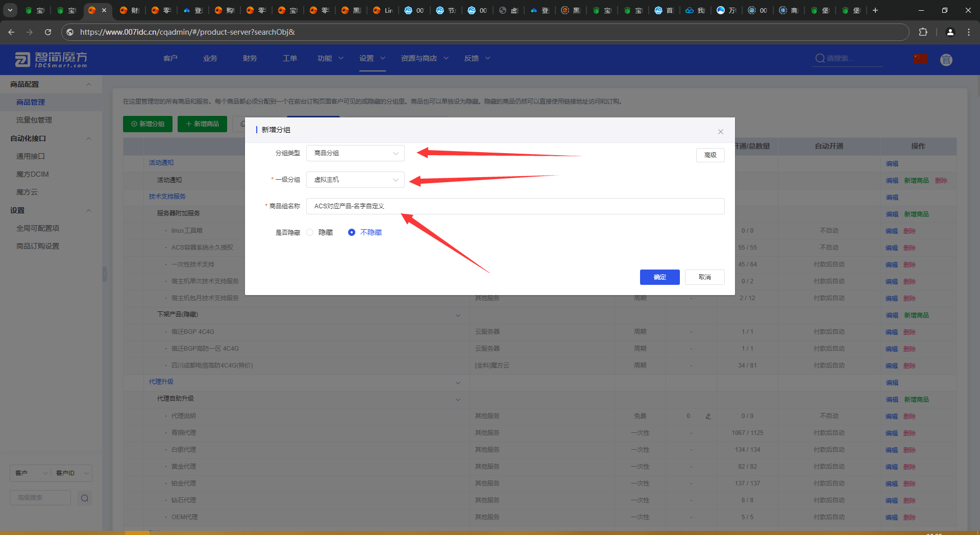Open the tab search chevron at top left

(10, 10)
